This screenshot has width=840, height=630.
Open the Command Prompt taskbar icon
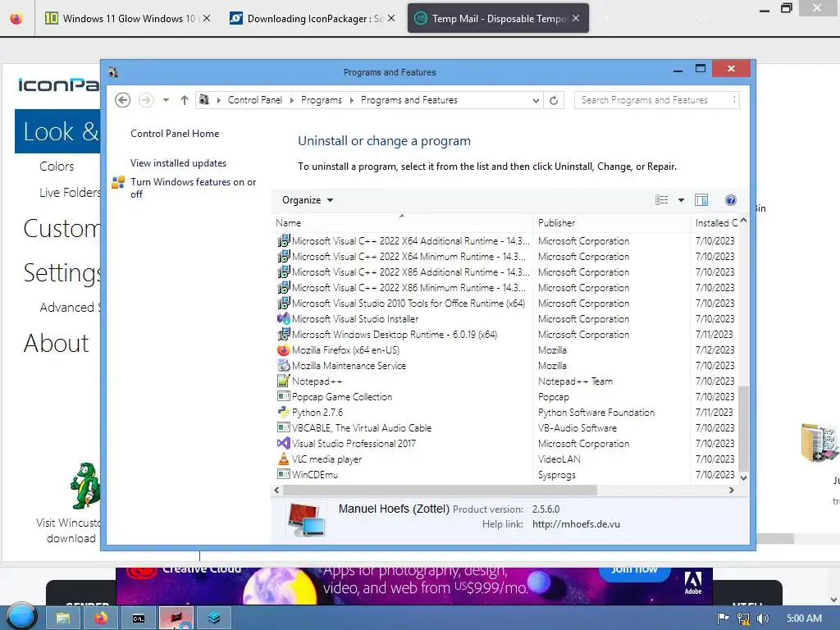(138, 618)
